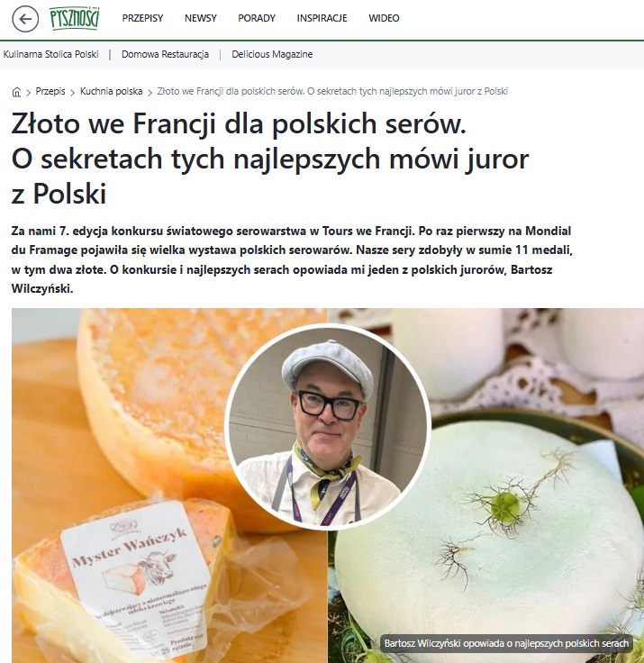The height and width of the screenshot is (663, 644).
Task: Click the image caption about Polish cheeses
Action: click(506, 643)
